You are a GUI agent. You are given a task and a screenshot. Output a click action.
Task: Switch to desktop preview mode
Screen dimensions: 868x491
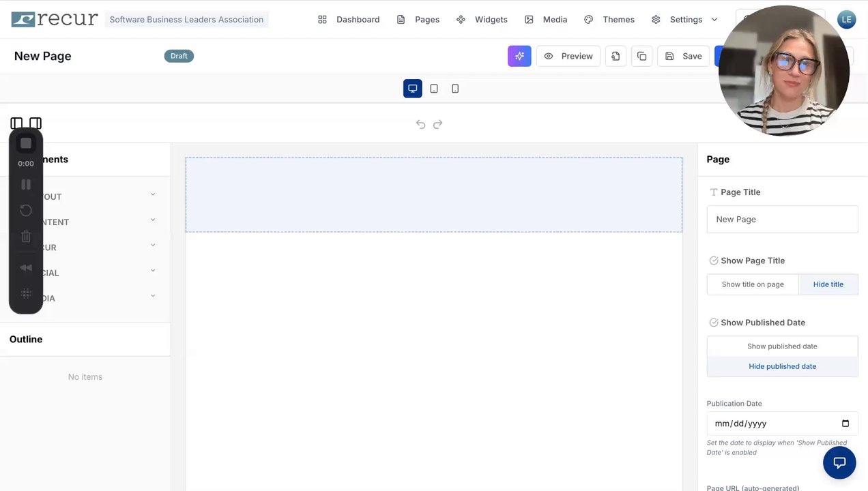(413, 89)
